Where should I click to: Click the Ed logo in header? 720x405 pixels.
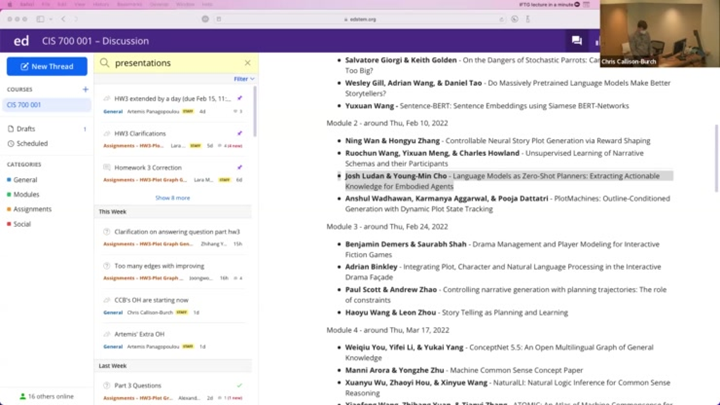point(21,41)
